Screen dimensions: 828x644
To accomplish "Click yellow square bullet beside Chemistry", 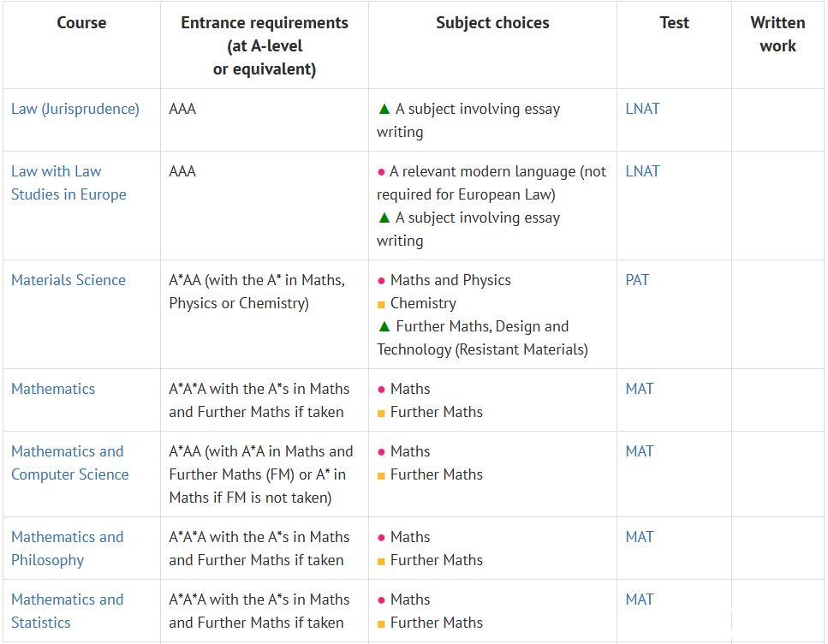I will pos(381,304).
